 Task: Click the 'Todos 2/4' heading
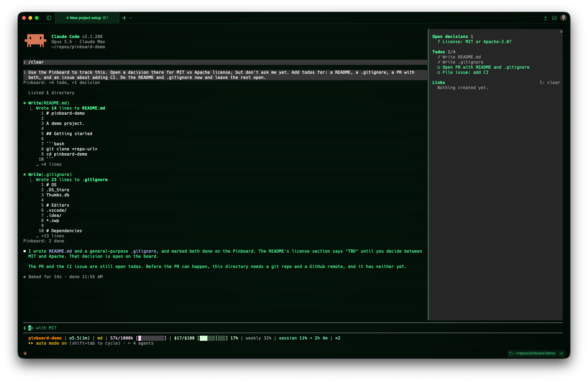pos(444,52)
